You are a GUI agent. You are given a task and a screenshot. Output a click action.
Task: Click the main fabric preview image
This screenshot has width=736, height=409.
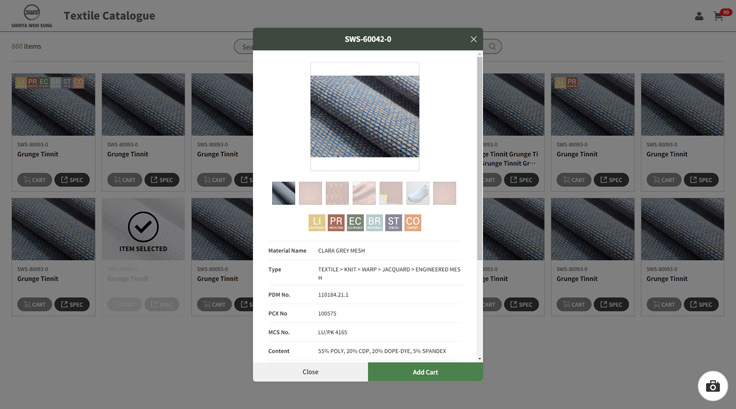364,116
